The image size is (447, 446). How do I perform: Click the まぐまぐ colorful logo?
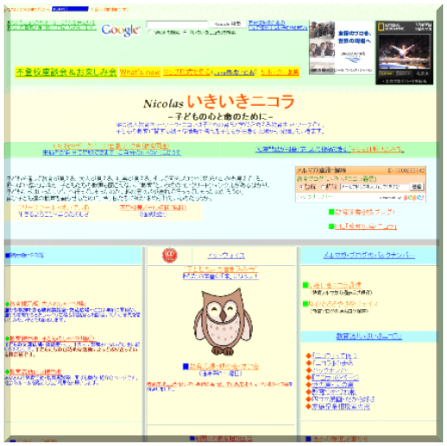414,197
